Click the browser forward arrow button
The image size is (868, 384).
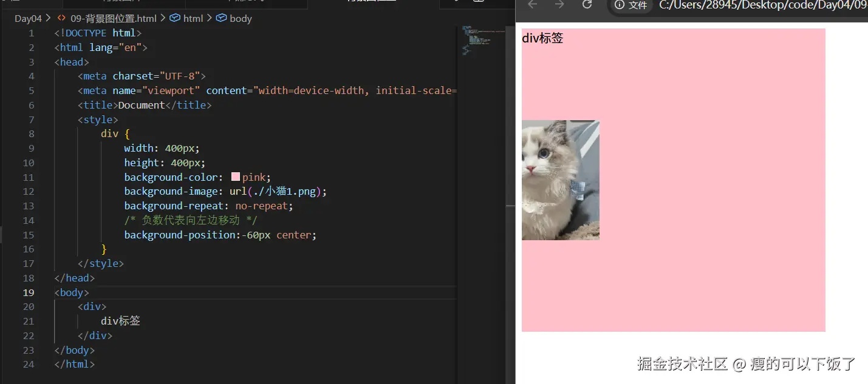point(559,4)
